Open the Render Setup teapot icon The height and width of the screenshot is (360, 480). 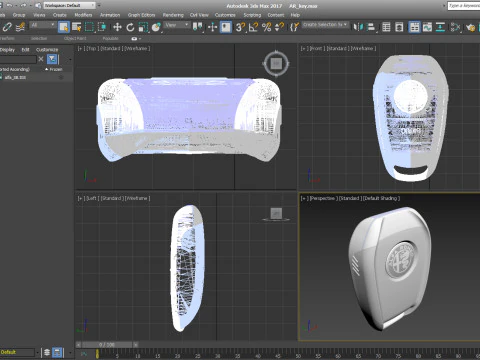[x=471, y=27]
